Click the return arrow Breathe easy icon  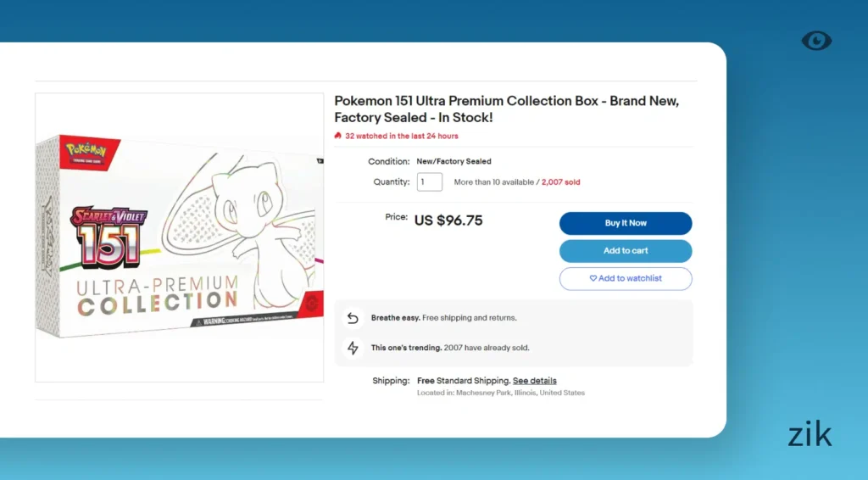tap(353, 318)
